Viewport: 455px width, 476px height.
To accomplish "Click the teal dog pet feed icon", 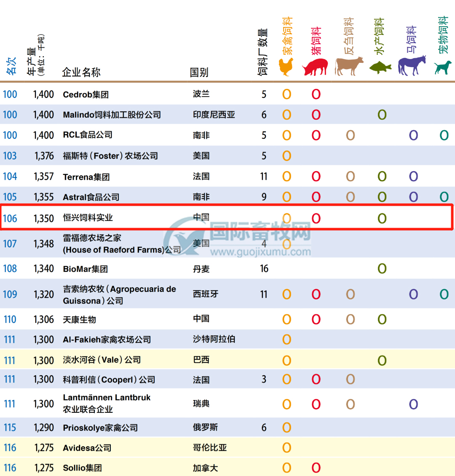I will point(443,67).
